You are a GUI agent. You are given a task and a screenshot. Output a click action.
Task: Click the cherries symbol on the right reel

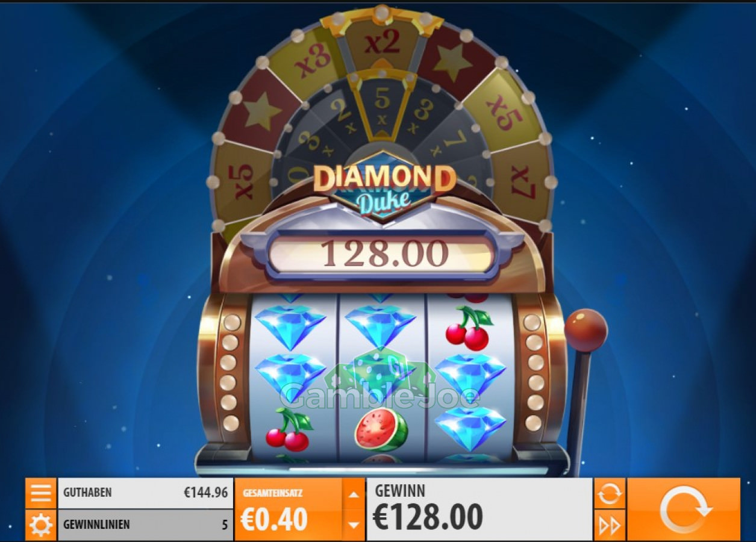pos(468,329)
